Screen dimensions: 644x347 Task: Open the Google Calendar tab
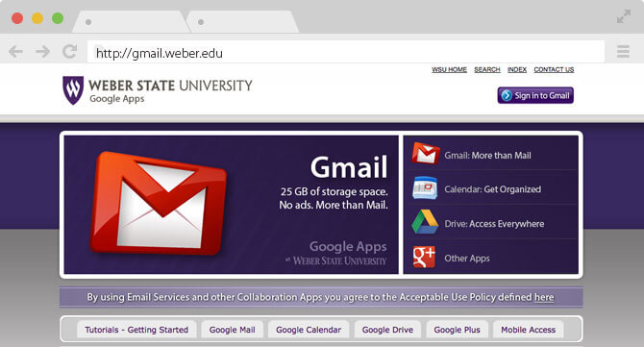tap(309, 330)
